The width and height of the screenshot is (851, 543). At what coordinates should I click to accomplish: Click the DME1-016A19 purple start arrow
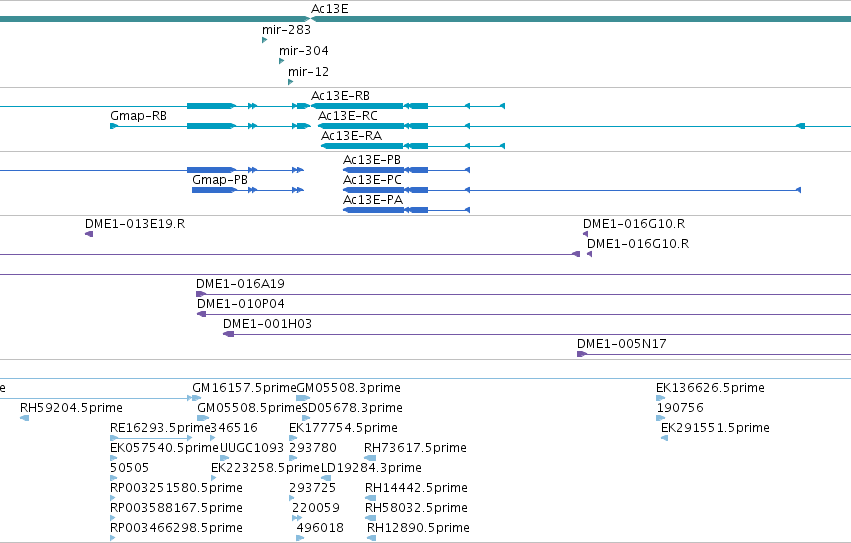[200, 294]
